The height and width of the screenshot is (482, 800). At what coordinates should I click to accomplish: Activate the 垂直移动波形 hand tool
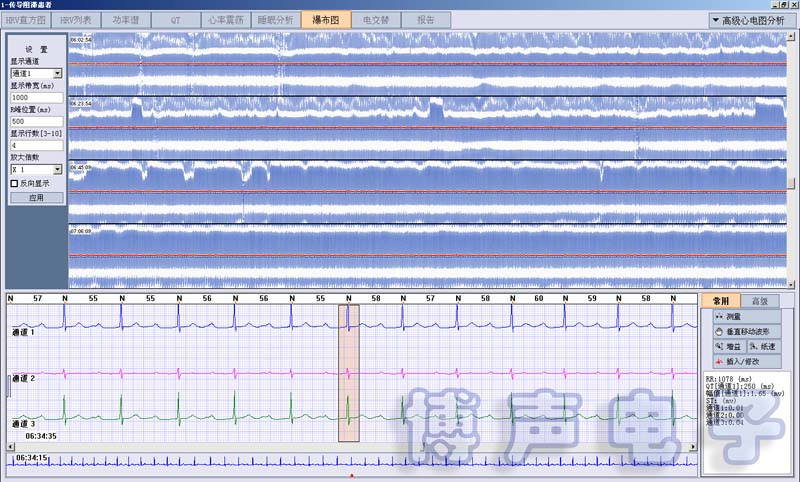[x=747, y=332]
